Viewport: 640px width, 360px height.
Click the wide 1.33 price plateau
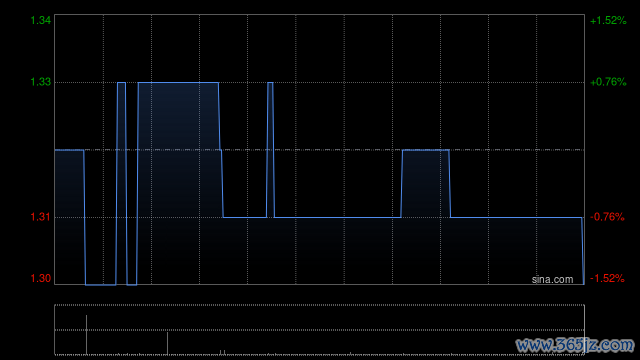178,82
